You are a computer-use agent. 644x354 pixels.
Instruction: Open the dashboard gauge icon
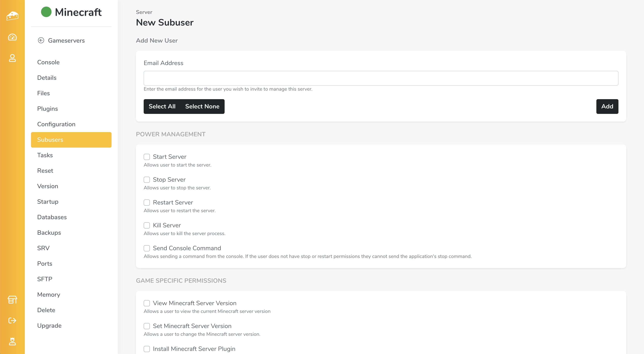[12, 37]
